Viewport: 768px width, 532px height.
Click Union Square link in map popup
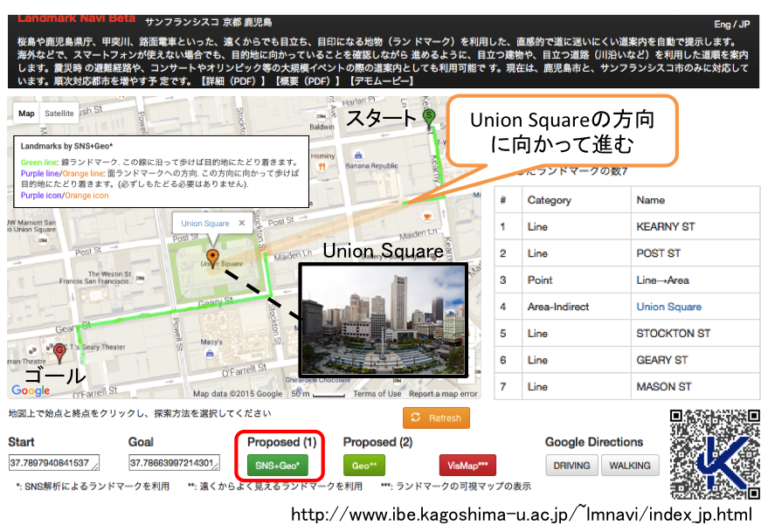point(205,224)
